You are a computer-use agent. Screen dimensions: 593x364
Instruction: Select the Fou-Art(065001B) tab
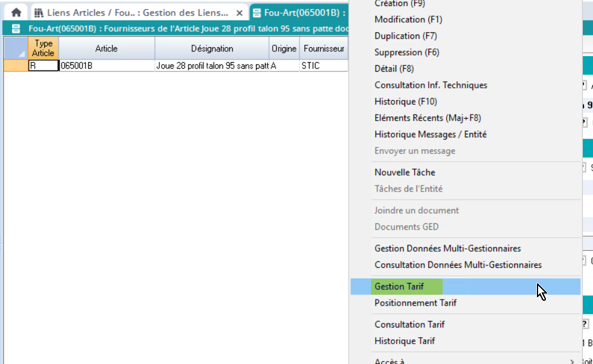(305, 13)
